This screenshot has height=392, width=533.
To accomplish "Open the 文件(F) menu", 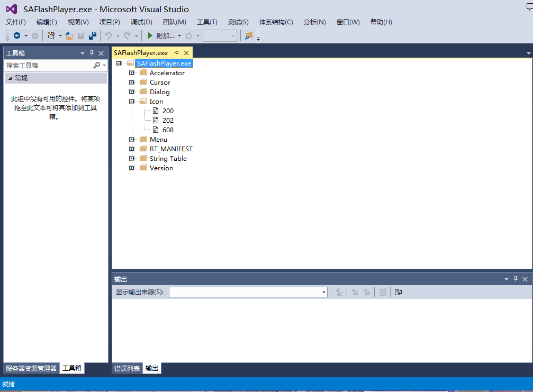I will pyautogui.click(x=16, y=22).
